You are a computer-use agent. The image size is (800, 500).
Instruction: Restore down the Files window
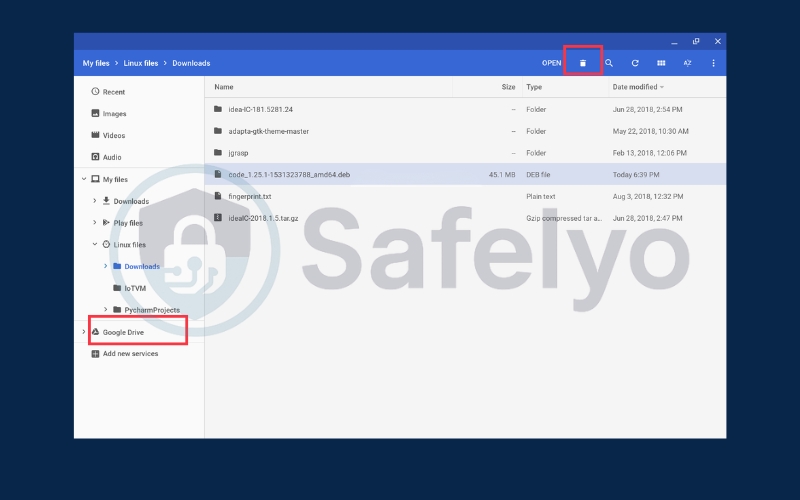[696, 41]
